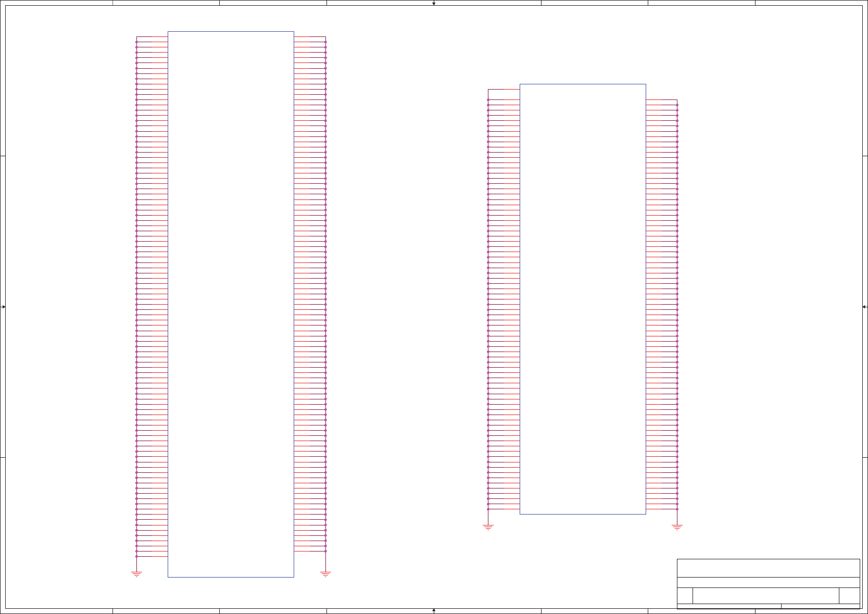Click ground symbol under taller component's right bus
Viewport: 868px width, 614px height.
coord(325,574)
